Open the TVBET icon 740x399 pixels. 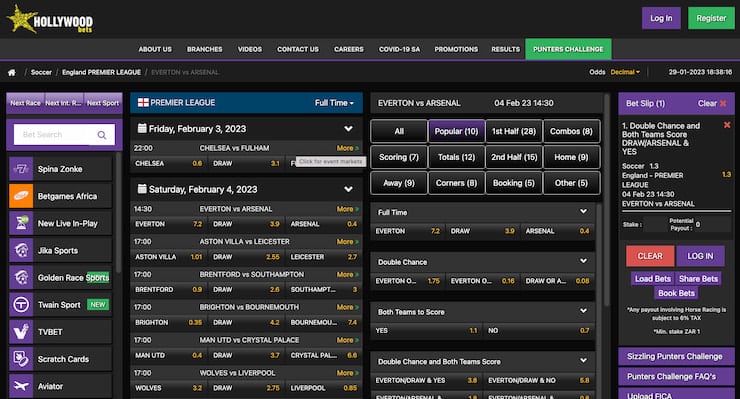[x=21, y=332]
